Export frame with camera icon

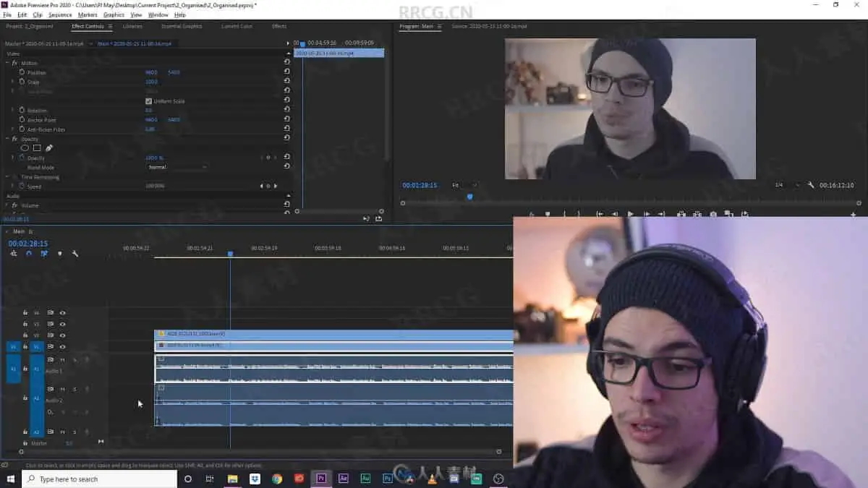[713, 214]
